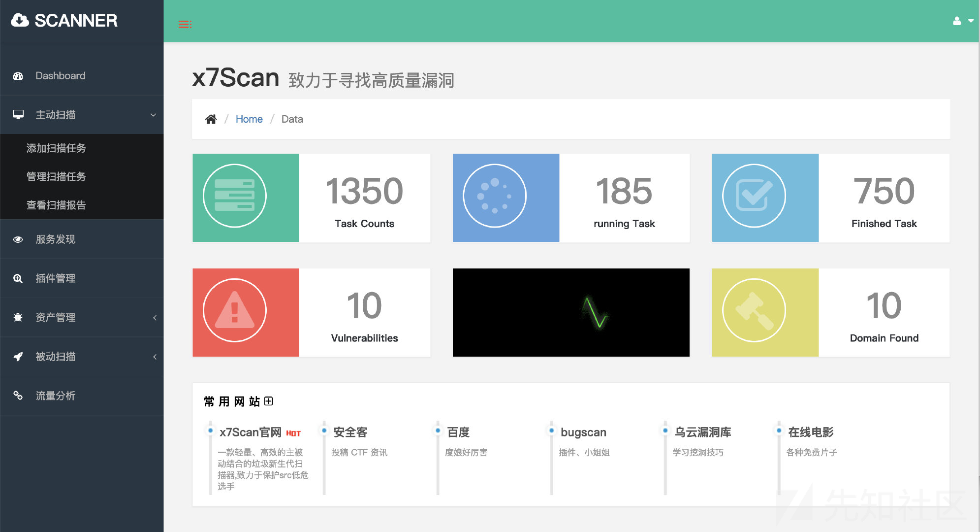Click the x7Scan page title

point(236,77)
